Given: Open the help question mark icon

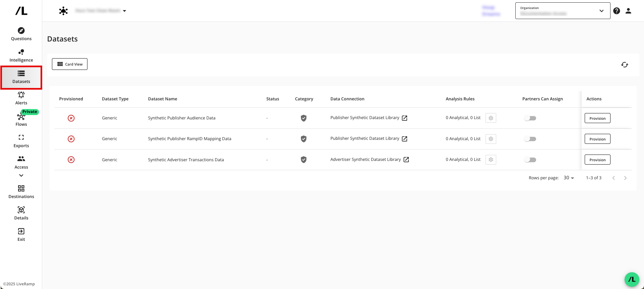Looking at the screenshot, I should tap(617, 11).
